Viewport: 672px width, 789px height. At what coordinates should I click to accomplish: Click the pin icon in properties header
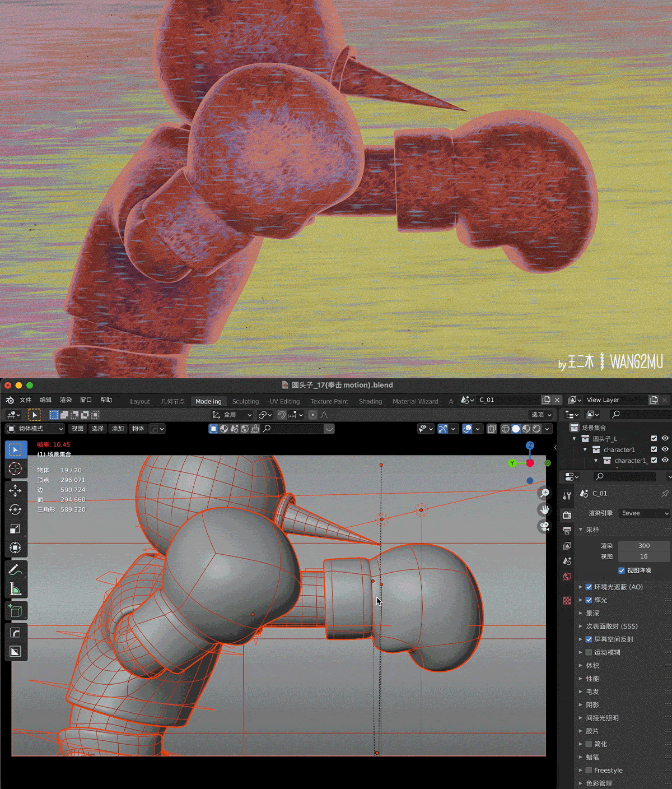[x=665, y=494]
